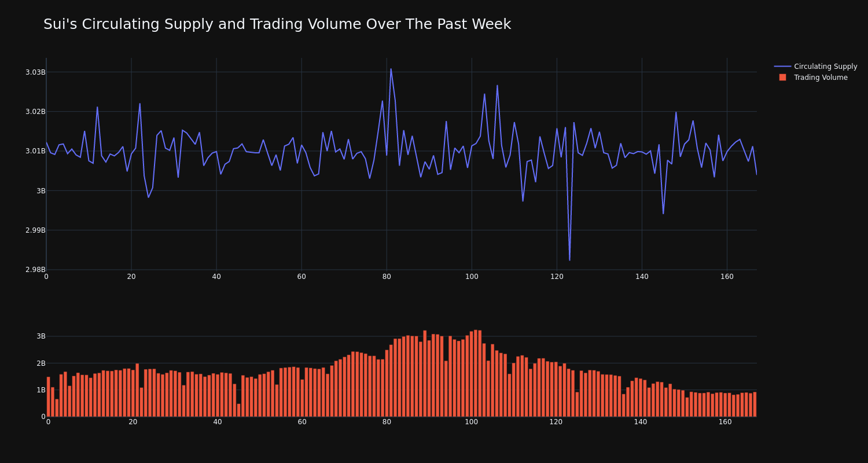
Task: Click x-axis label 120 on the supply chart
Action: (557, 277)
